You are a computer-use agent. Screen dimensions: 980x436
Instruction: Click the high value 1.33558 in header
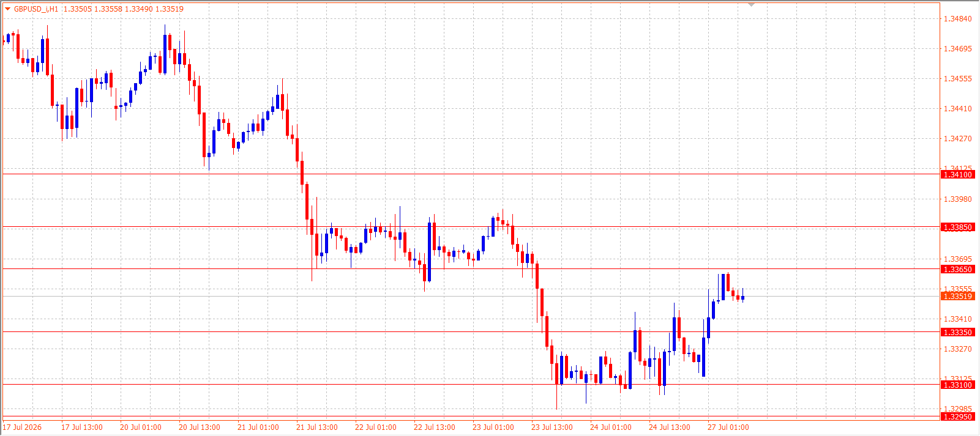pyautogui.click(x=108, y=9)
